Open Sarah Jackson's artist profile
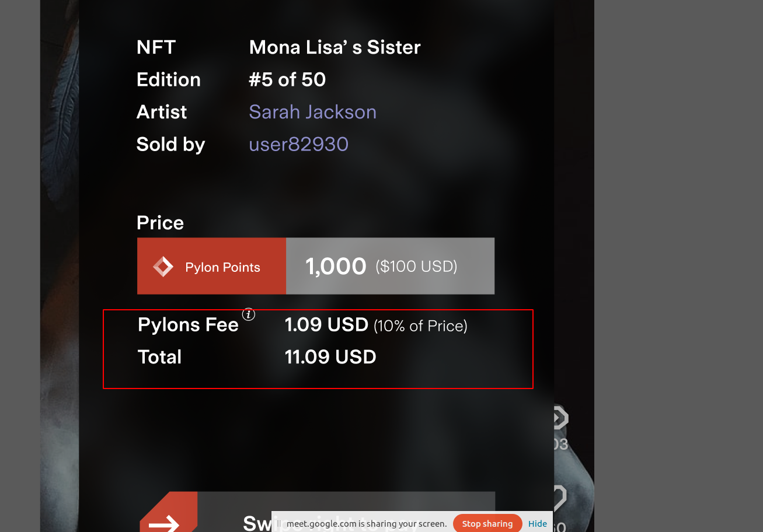The image size is (763, 532). coord(313,112)
